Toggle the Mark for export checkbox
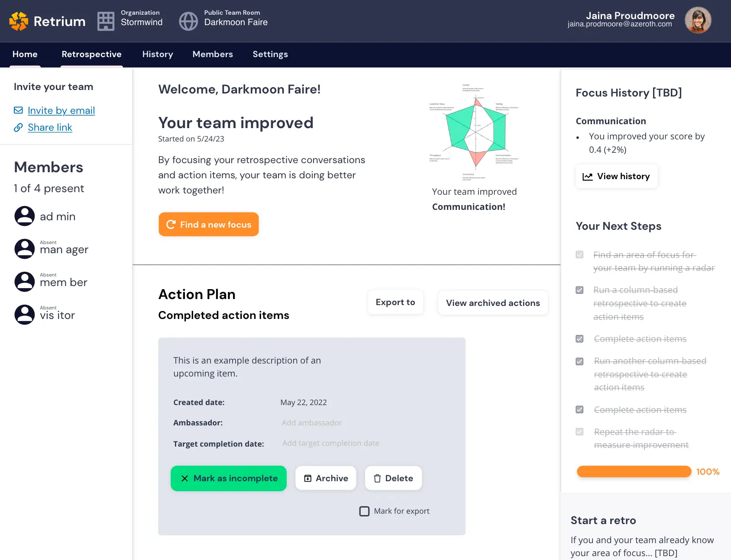Viewport: 731px width, 560px height. [365, 511]
